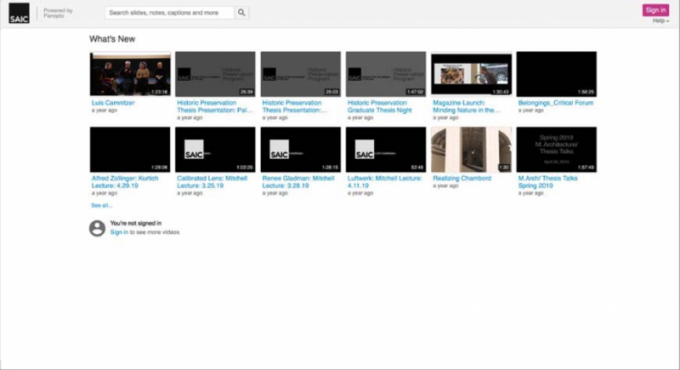The width and height of the screenshot is (680, 370).
Task: Open the Luis Camnitzer video thumbnail
Action: coord(130,74)
